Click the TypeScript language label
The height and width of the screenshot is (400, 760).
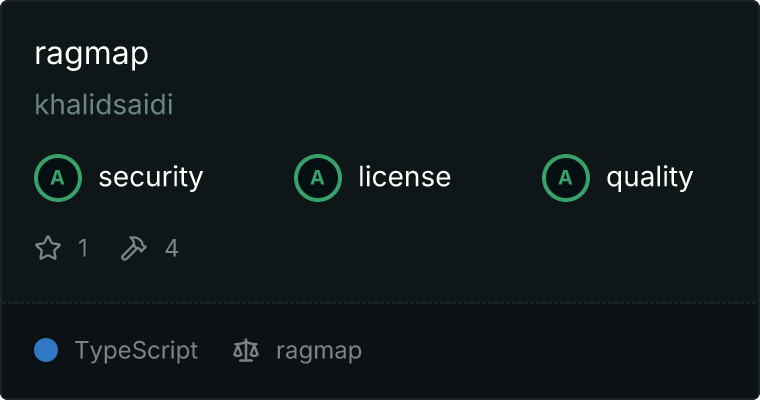pos(136,351)
